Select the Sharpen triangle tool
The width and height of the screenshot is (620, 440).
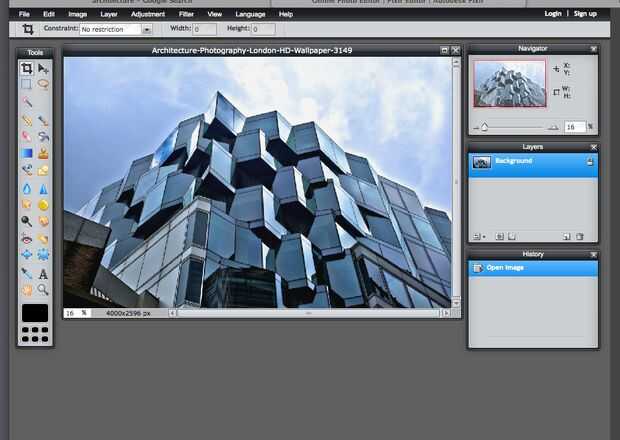click(x=43, y=189)
